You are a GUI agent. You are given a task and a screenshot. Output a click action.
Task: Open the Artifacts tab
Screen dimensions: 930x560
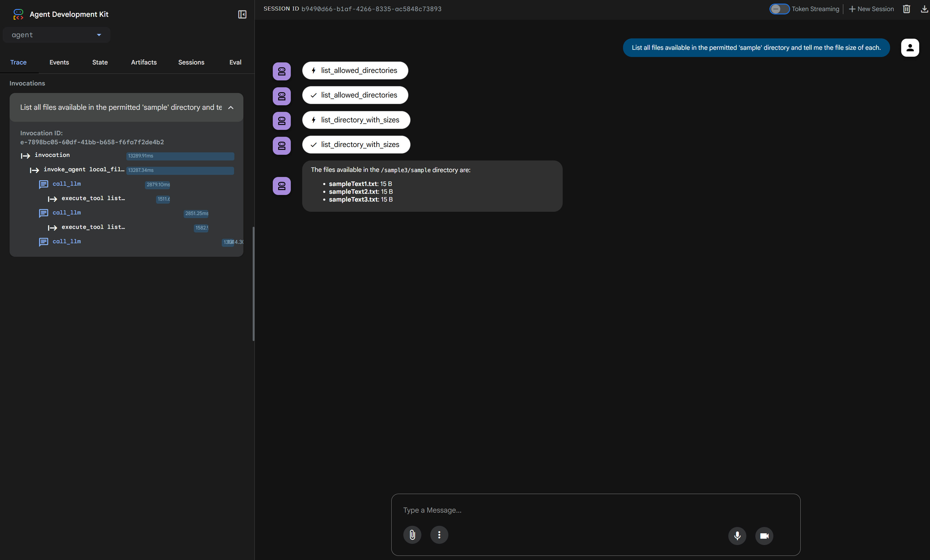pos(143,62)
